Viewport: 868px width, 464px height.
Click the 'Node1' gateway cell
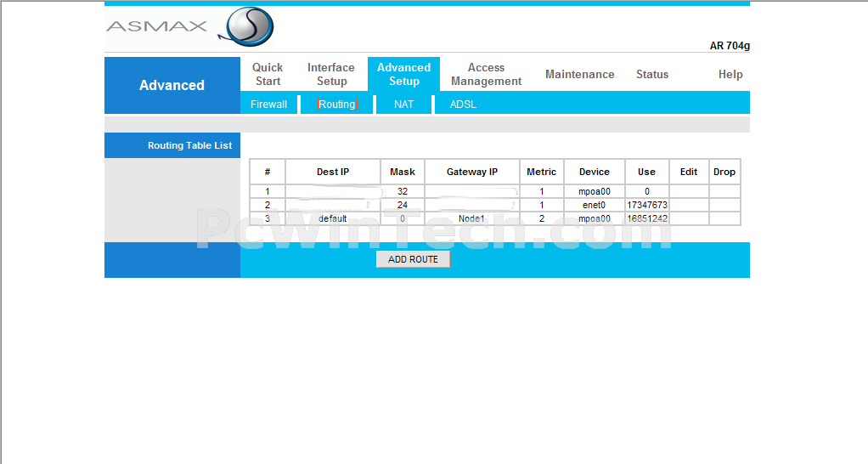coord(472,218)
